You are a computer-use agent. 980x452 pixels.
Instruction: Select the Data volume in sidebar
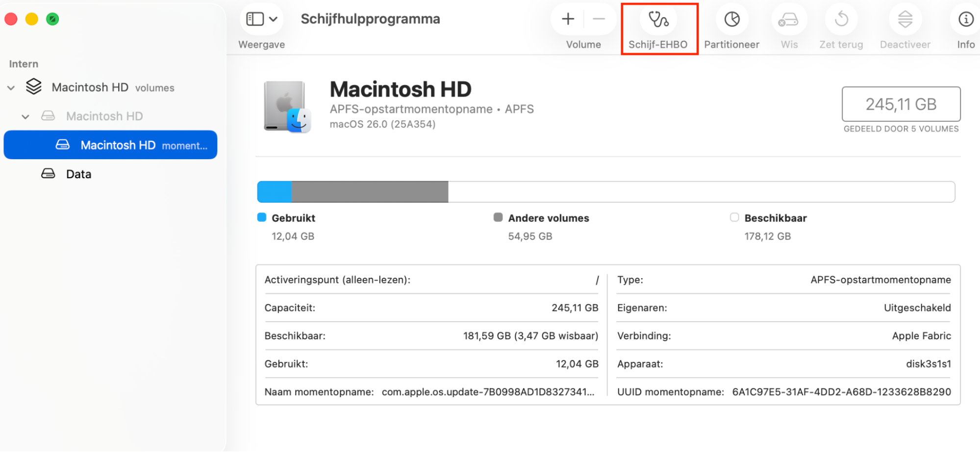point(78,174)
